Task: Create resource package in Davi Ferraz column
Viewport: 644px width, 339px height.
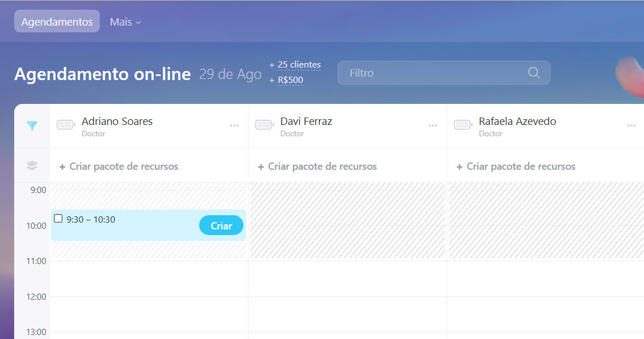Action: pyautogui.click(x=317, y=166)
